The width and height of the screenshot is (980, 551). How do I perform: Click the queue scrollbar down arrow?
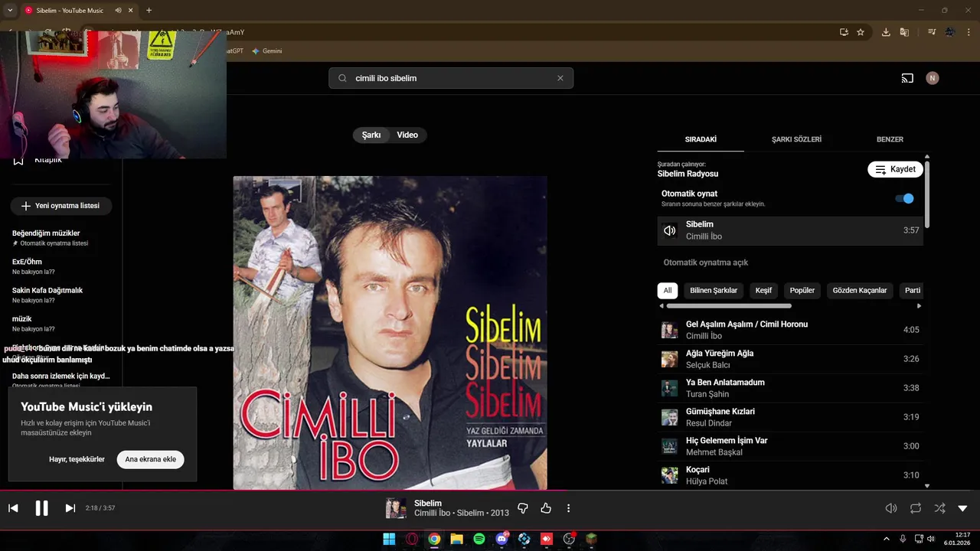point(927,485)
